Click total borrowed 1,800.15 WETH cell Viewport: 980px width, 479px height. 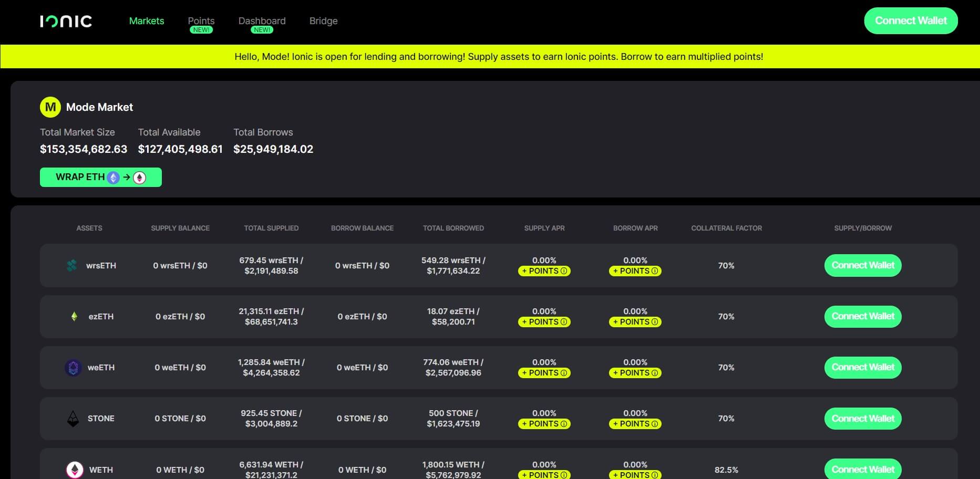point(453,470)
